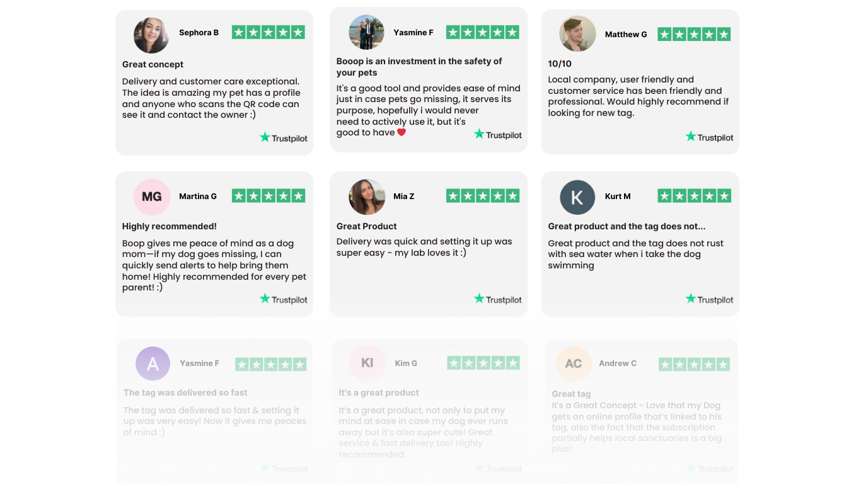This screenshot has height=504, width=861.
Task: Click the '10/10' review heading
Action: [560, 64]
